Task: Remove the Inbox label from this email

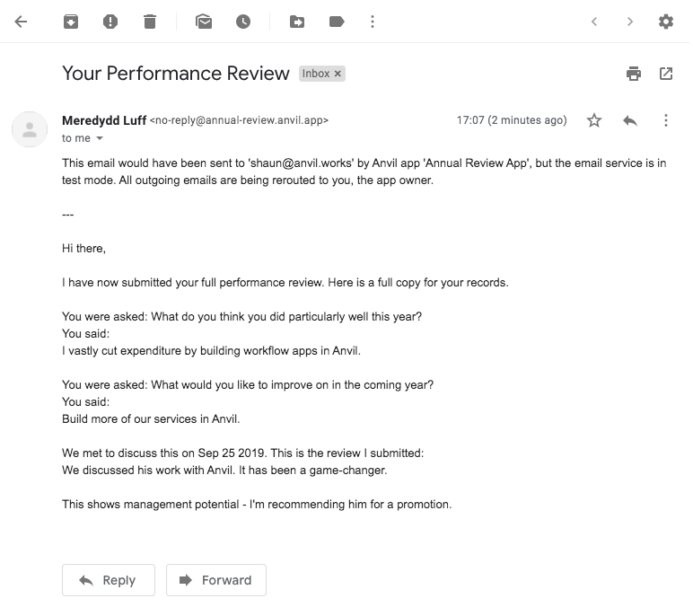Action: tap(338, 74)
